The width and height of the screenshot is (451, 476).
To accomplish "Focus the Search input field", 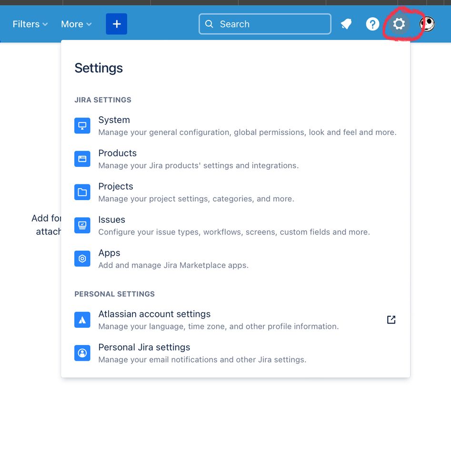I will point(265,24).
